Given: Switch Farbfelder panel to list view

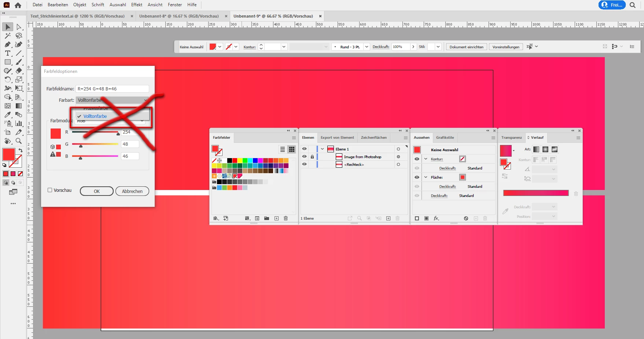Looking at the screenshot, I should point(283,149).
